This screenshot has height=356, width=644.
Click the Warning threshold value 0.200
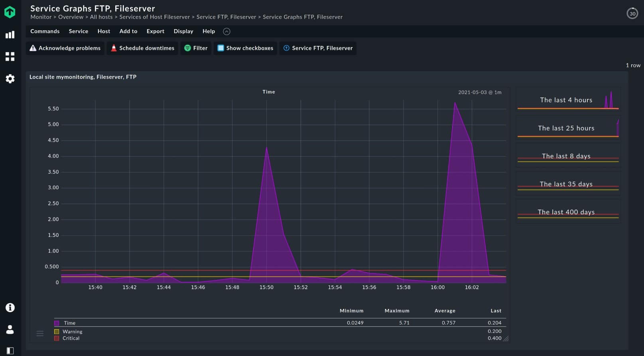point(494,331)
